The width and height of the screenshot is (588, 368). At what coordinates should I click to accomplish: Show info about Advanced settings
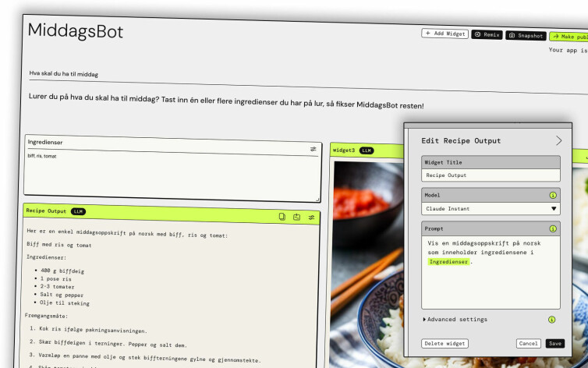pos(551,320)
